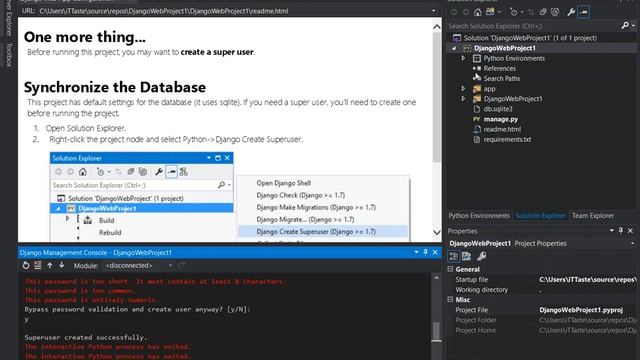Click 'Superuser created successfully.' console line
The image size is (640, 360).
(86, 338)
